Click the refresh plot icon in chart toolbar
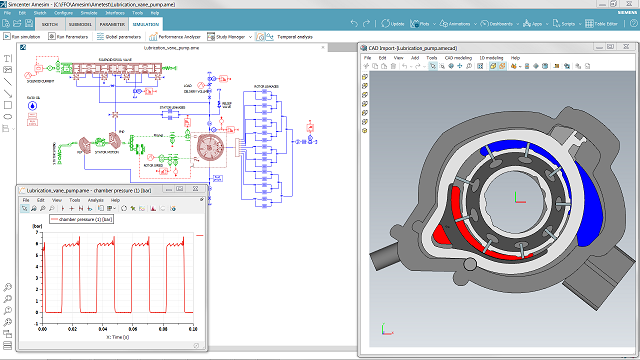Screen dimensions: 640x360 [124, 209]
